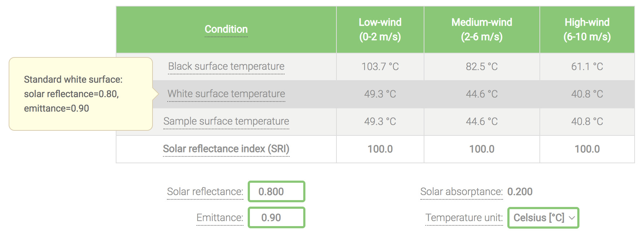Click the Sample surface temperature label
The image size is (644, 242).
(x=226, y=121)
